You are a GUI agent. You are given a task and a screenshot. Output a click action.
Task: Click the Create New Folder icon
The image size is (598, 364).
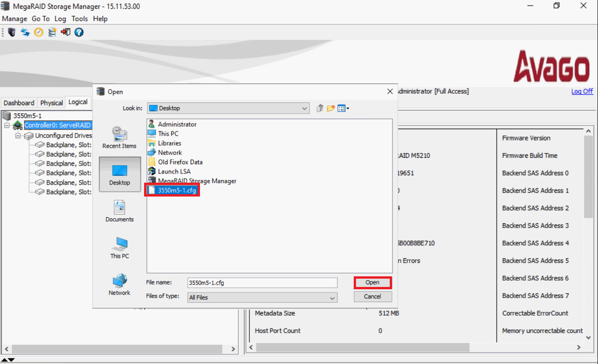(331, 108)
